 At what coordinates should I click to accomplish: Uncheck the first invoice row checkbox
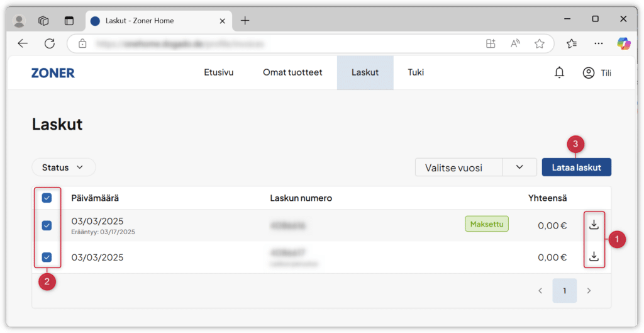point(47,225)
